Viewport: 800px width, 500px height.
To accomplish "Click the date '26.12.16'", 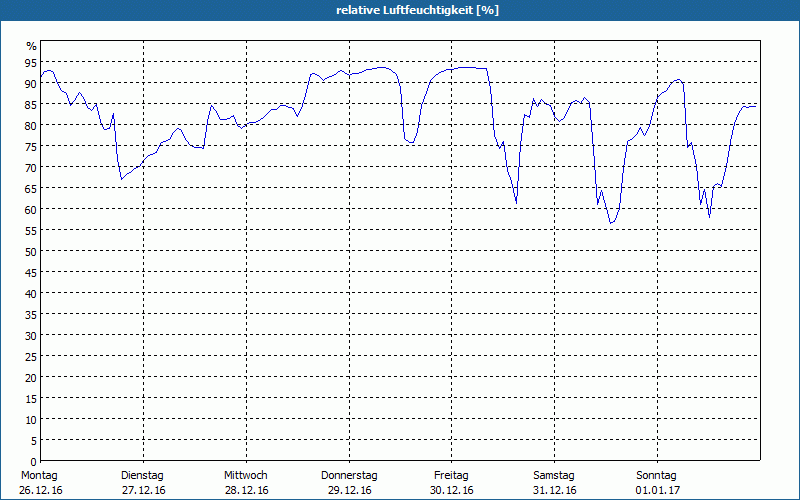I will coord(40,491).
